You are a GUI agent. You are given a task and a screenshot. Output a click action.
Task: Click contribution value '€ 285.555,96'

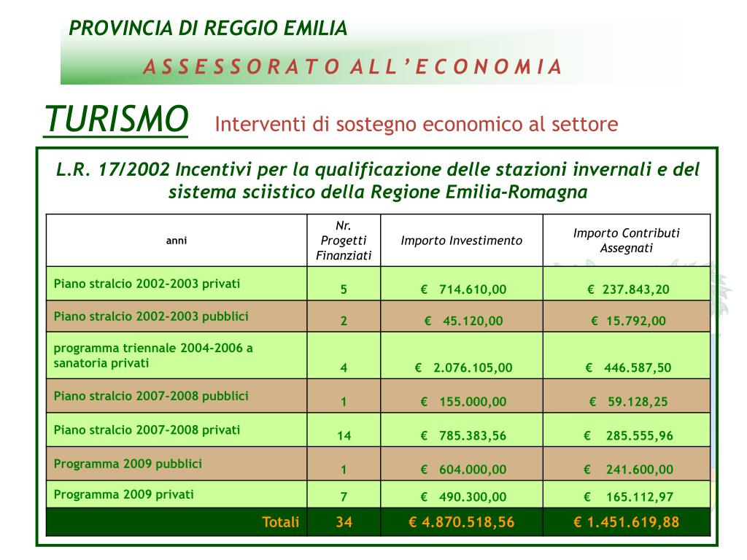coord(628,435)
